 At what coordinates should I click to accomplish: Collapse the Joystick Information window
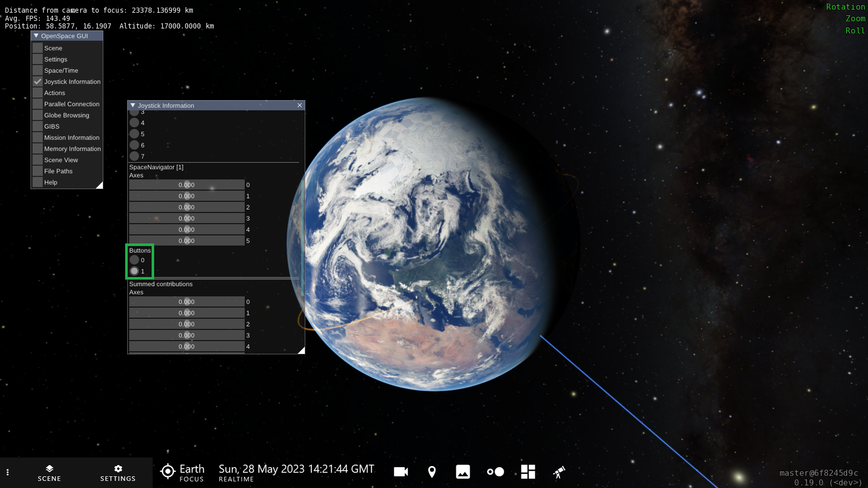pos(133,105)
